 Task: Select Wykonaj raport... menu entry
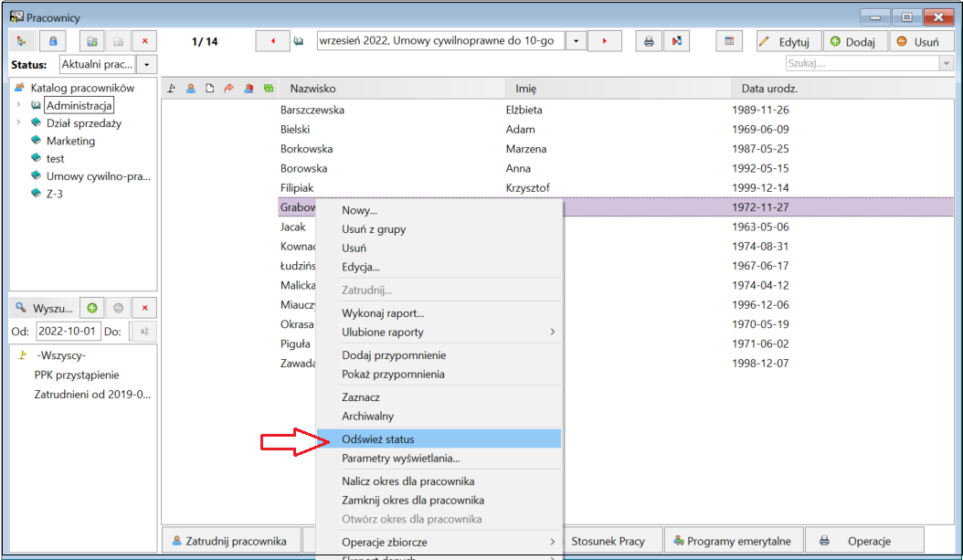click(x=439, y=313)
